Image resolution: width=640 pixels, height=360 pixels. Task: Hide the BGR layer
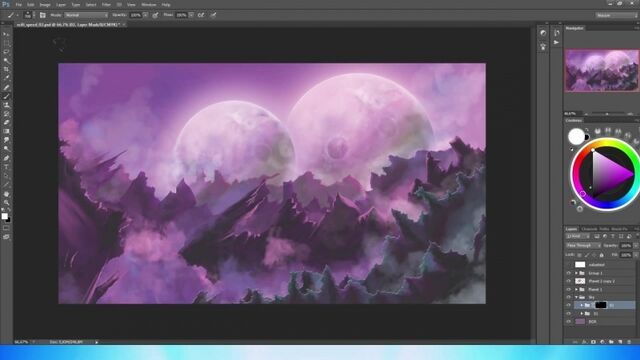pos(569,322)
